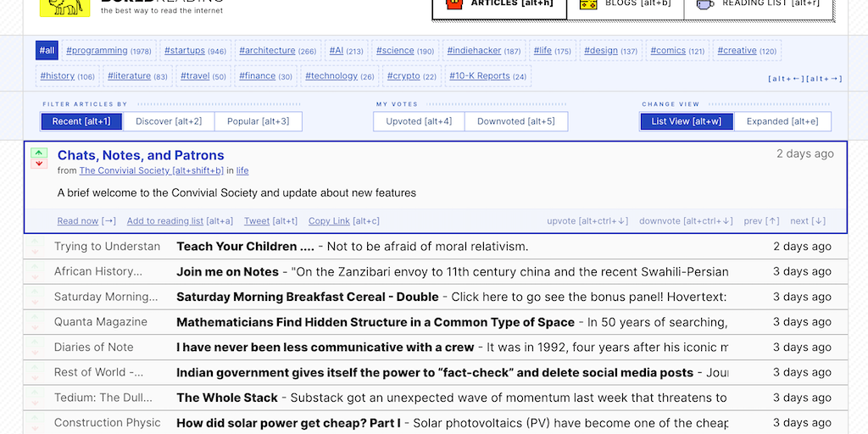This screenshot has height=434, width=868.
Task: Switch to the Blogs tab
Action: tap(626, 5)
